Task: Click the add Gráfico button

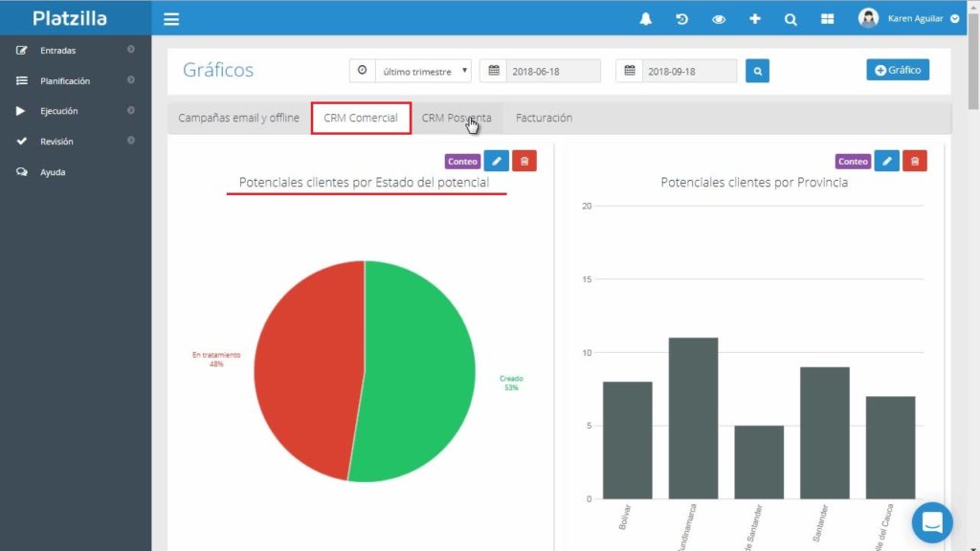Action: tap(898, 70)
